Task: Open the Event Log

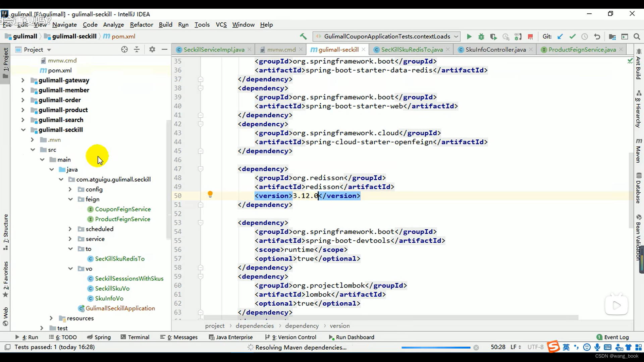Action: (612, 337)
